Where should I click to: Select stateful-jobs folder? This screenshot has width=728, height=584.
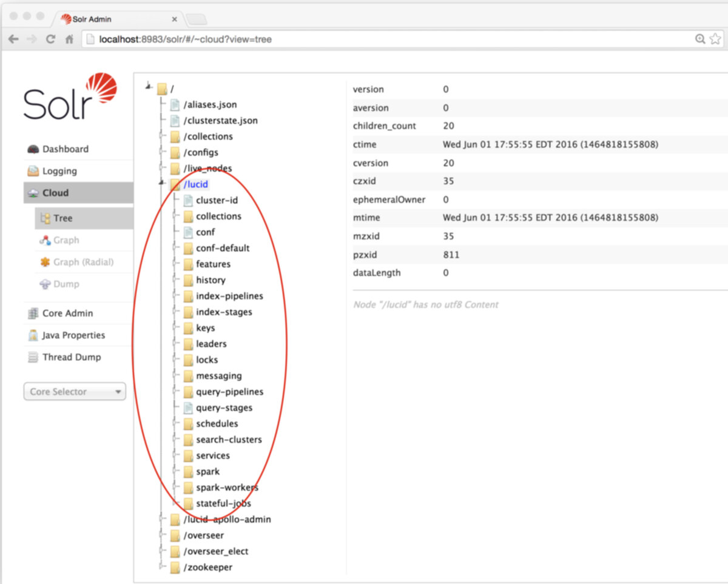pos(223,503)
